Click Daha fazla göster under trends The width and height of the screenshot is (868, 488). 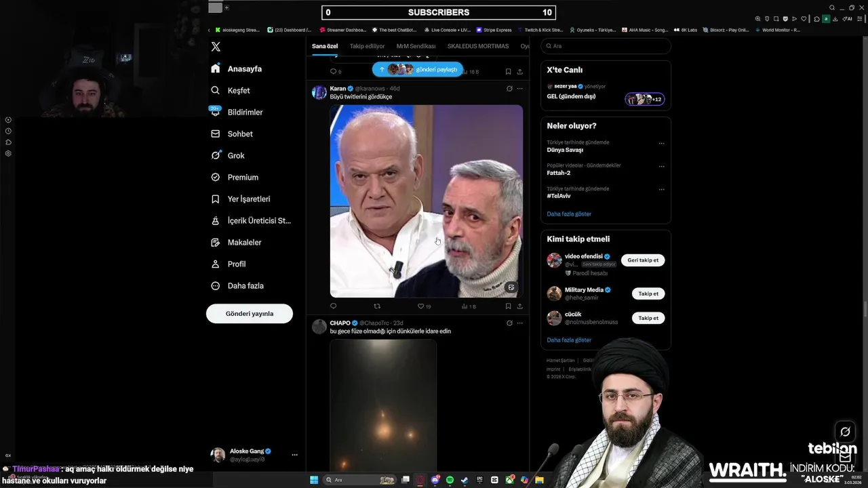point(569,213)
